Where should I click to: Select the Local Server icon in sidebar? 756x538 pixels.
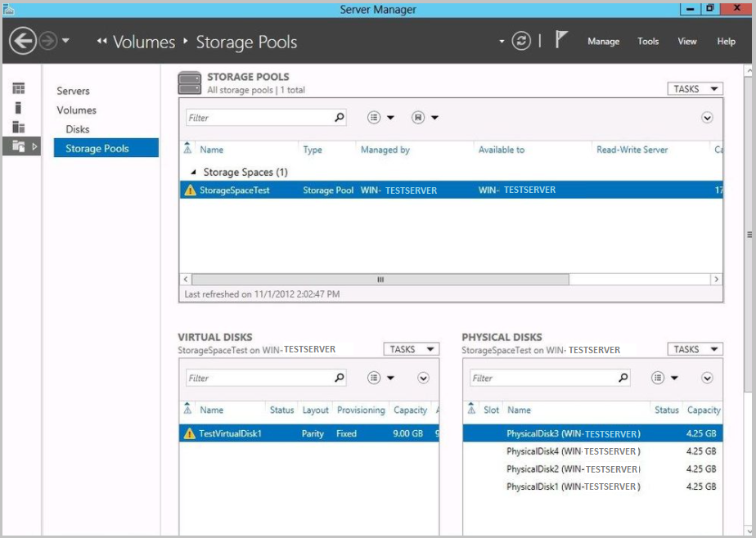coord(18,108)
